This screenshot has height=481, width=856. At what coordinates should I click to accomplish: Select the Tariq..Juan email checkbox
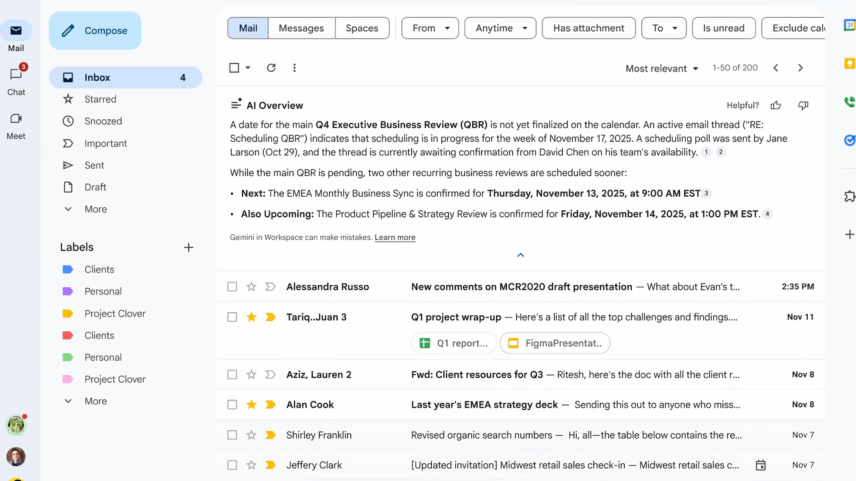coord(232,317)
